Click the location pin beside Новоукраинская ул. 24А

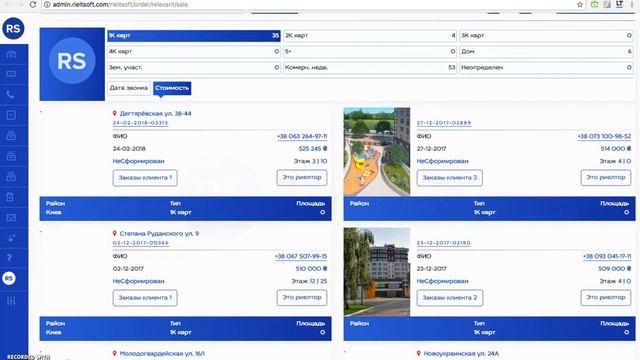(x=418, y=353)
